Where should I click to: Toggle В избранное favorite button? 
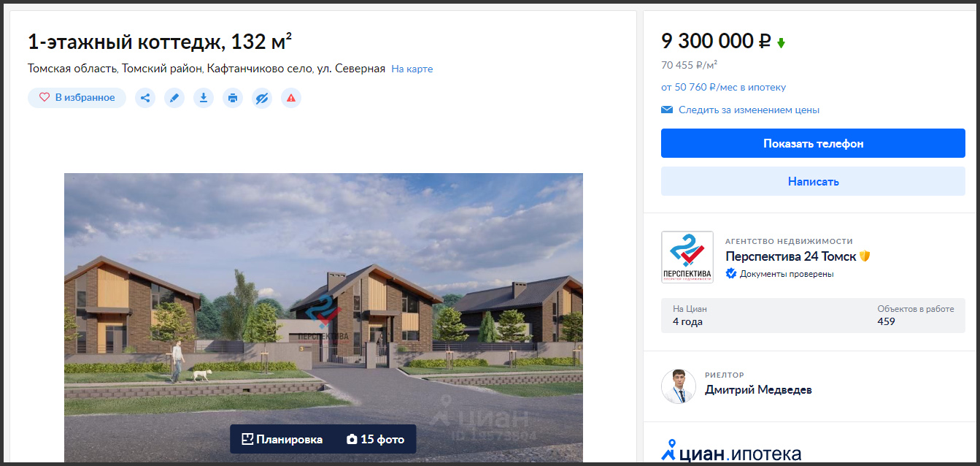(77, 98)
